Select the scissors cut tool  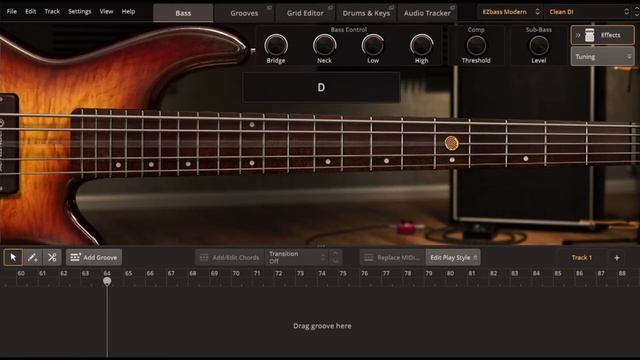point(52,257)
